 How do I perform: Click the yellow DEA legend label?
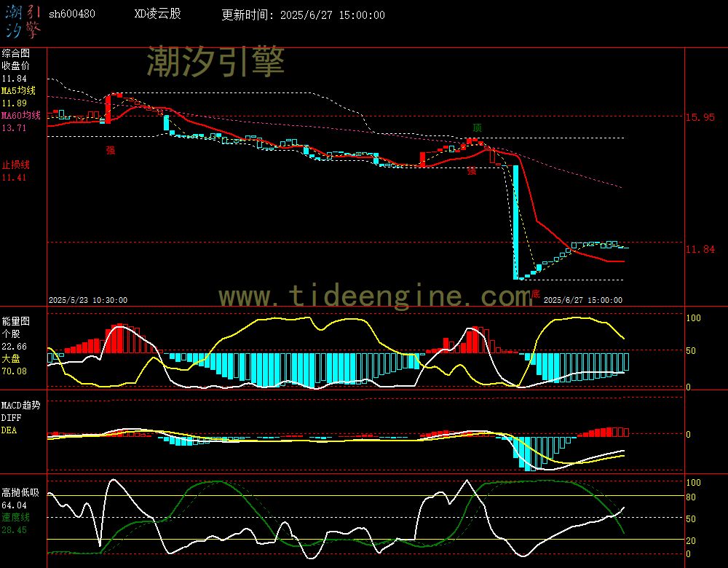tap(9, 430)
